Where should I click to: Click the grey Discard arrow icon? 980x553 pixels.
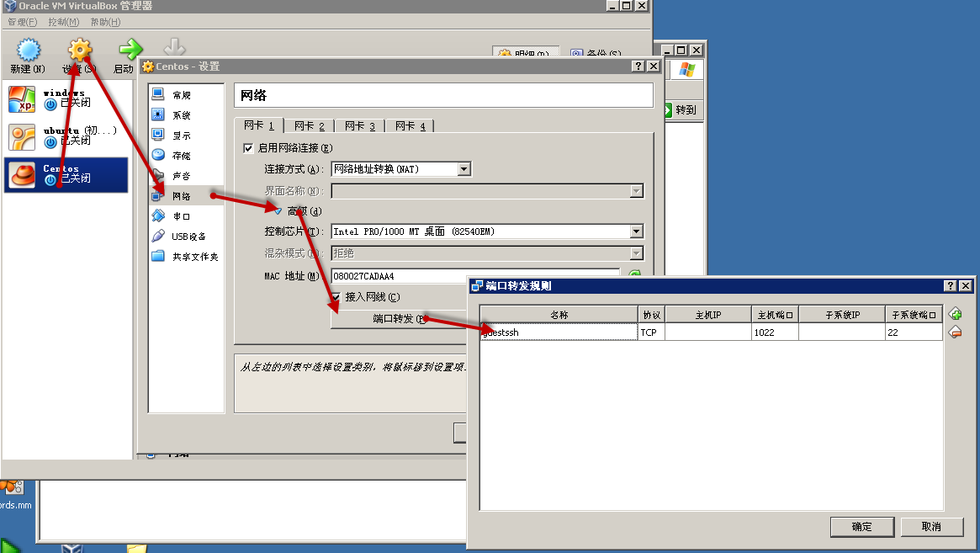pos(174,47)
